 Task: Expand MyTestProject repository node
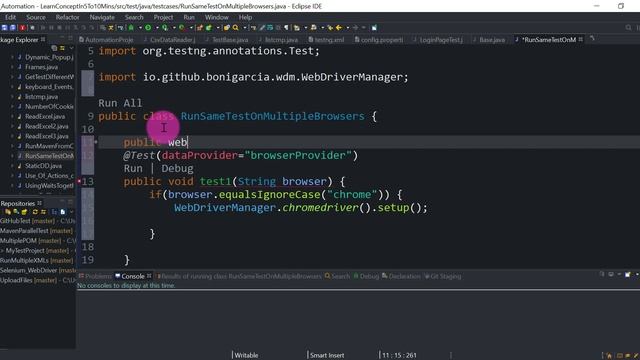[x=2, y=251]
